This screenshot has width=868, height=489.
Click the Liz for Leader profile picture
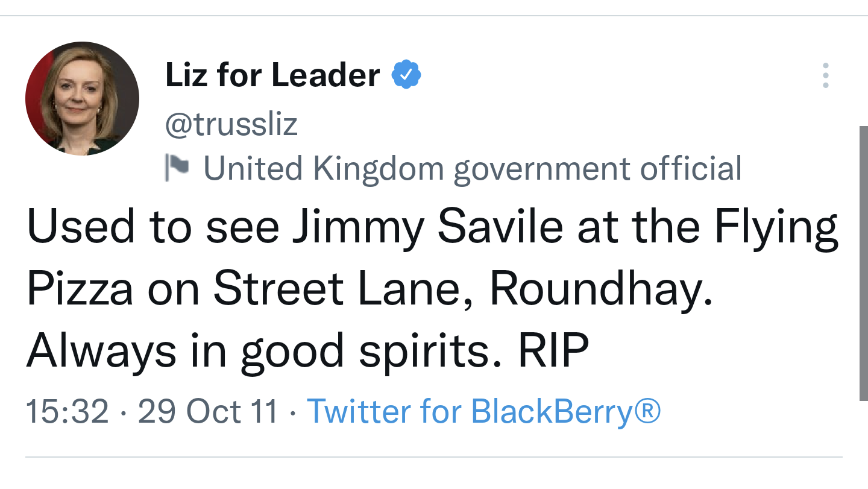82,99
